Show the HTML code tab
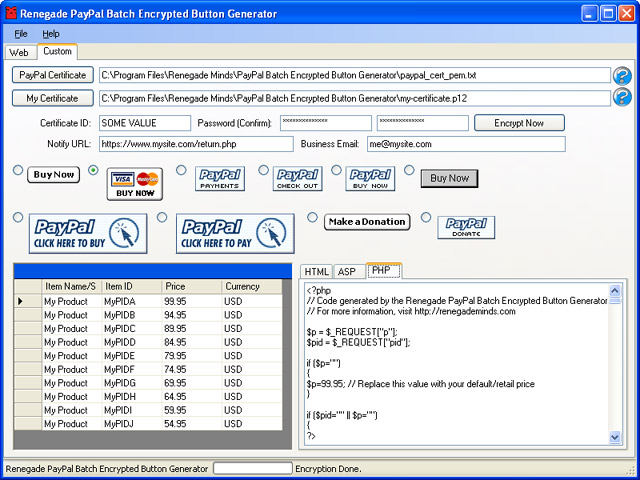640x480 pixels. tap(317, 272)
